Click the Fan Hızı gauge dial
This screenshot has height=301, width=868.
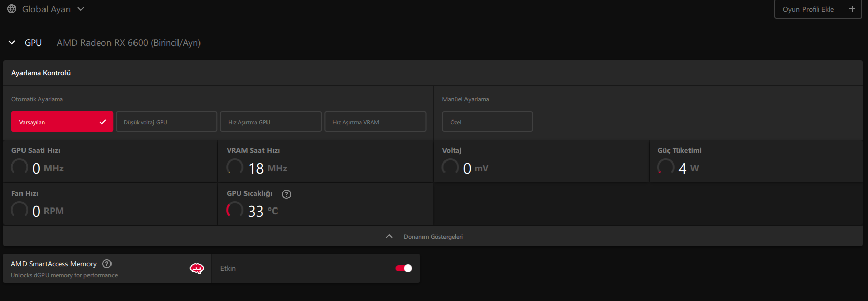(x=19, y=210)
